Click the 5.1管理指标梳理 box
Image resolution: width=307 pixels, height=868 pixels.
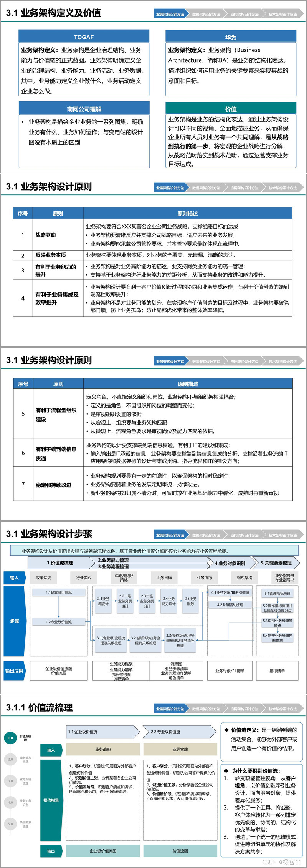pos(277,594)
